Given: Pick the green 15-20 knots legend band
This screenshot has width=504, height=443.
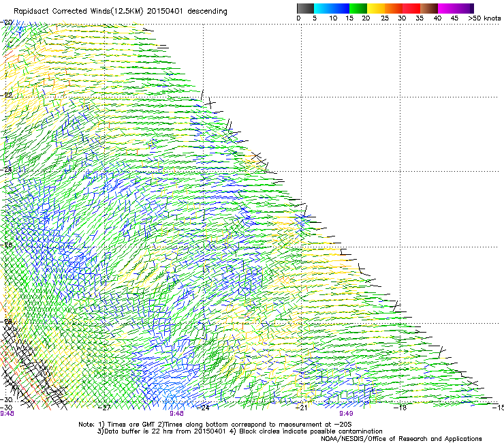Looking at the screenshot, I should coord(358,8).
